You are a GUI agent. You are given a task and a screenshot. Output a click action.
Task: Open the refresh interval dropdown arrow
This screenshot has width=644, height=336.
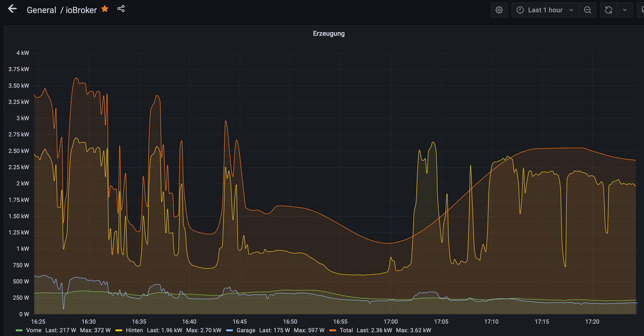(625, 10)
